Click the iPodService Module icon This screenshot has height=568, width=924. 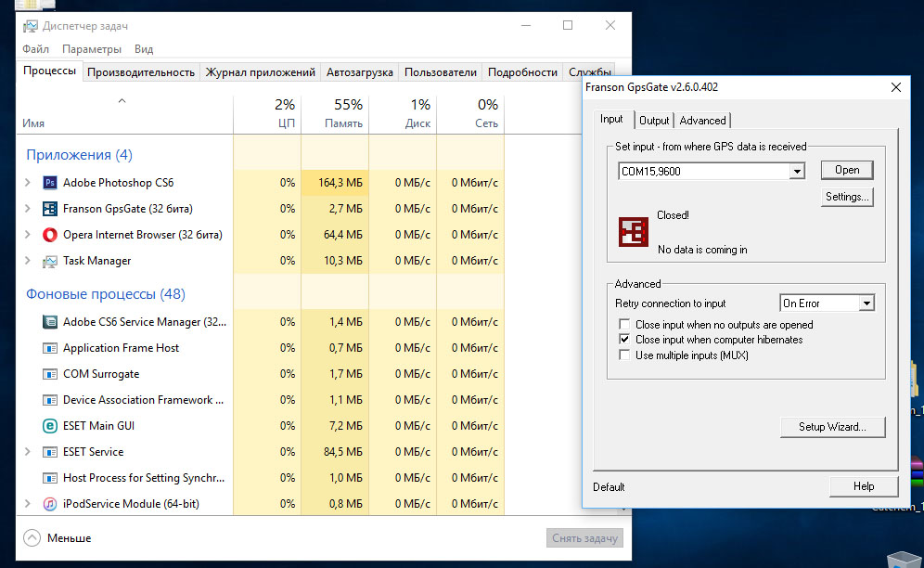[x=50, y=504]
